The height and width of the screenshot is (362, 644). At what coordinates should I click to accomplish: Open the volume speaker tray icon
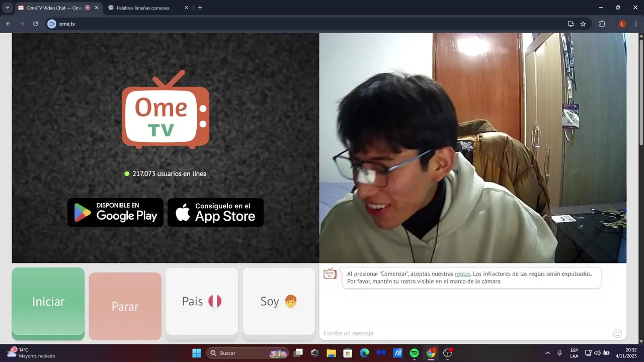597,353
